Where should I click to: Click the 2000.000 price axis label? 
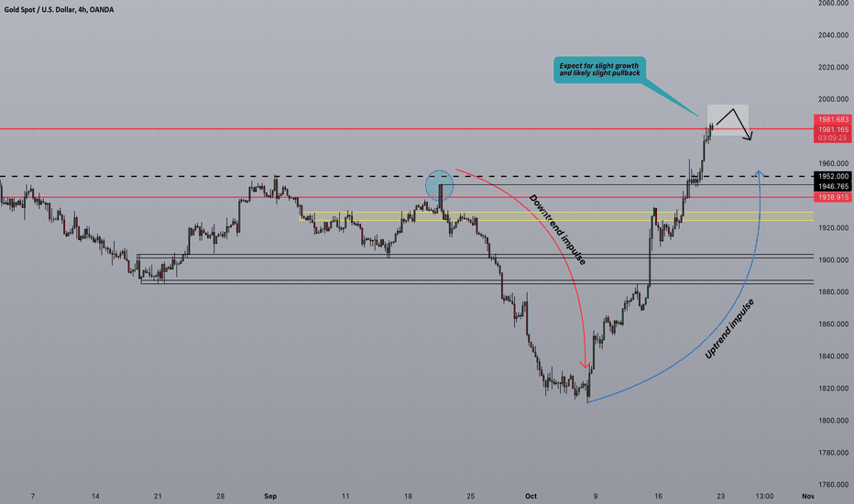(833, 99)
